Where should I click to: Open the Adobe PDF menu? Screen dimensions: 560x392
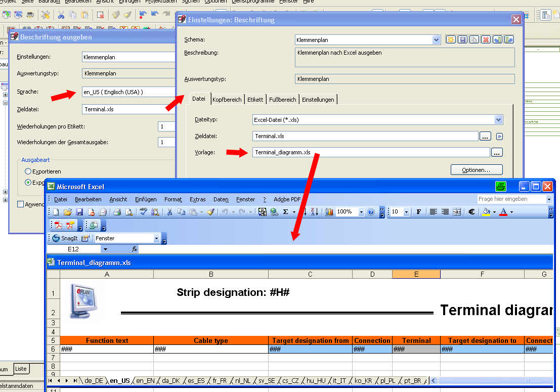287,199
